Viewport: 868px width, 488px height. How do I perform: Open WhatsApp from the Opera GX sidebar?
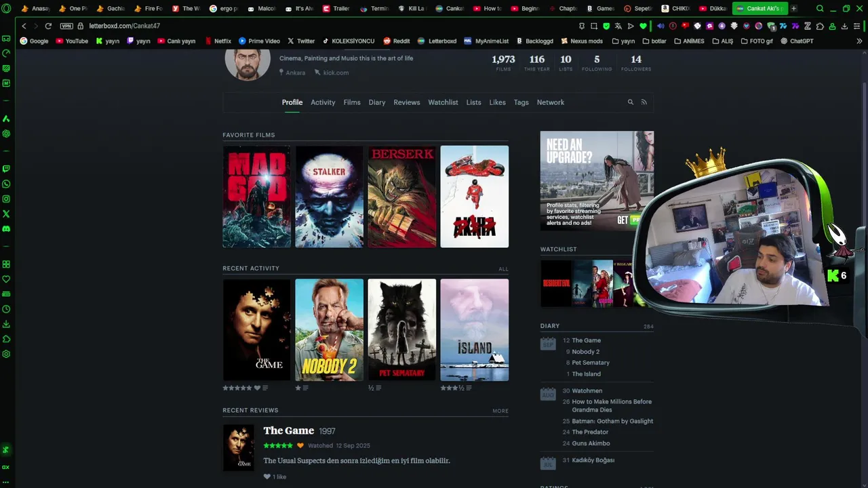point(6,184)
